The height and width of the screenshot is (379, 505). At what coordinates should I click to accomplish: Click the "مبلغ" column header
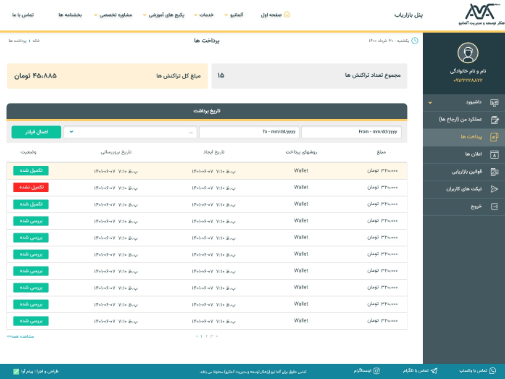(x=381, y=152)
